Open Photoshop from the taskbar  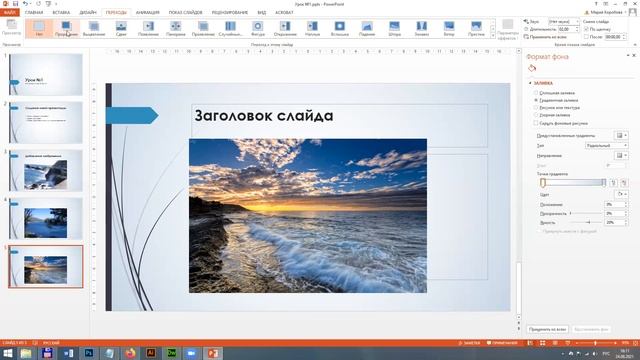[89, 353]
